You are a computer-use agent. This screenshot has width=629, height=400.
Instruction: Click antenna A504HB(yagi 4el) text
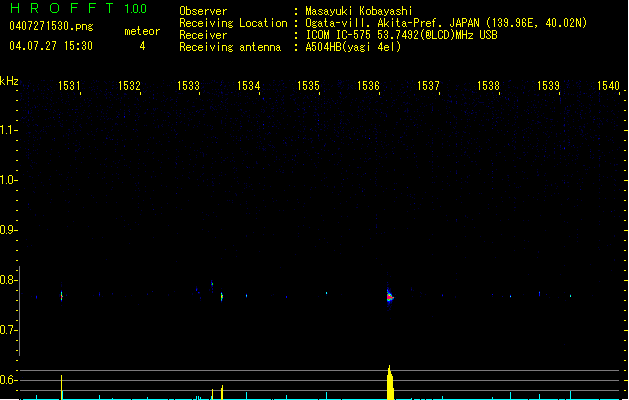click(x=353, y=47)
